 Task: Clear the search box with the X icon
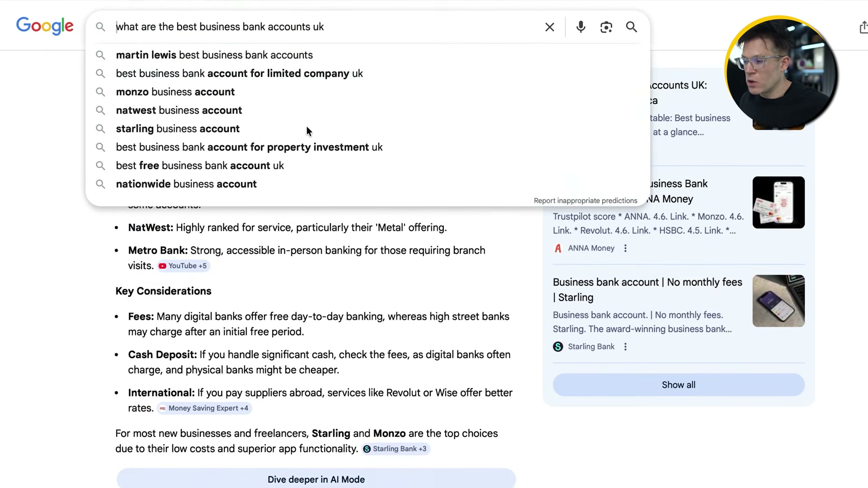[550, 27]
